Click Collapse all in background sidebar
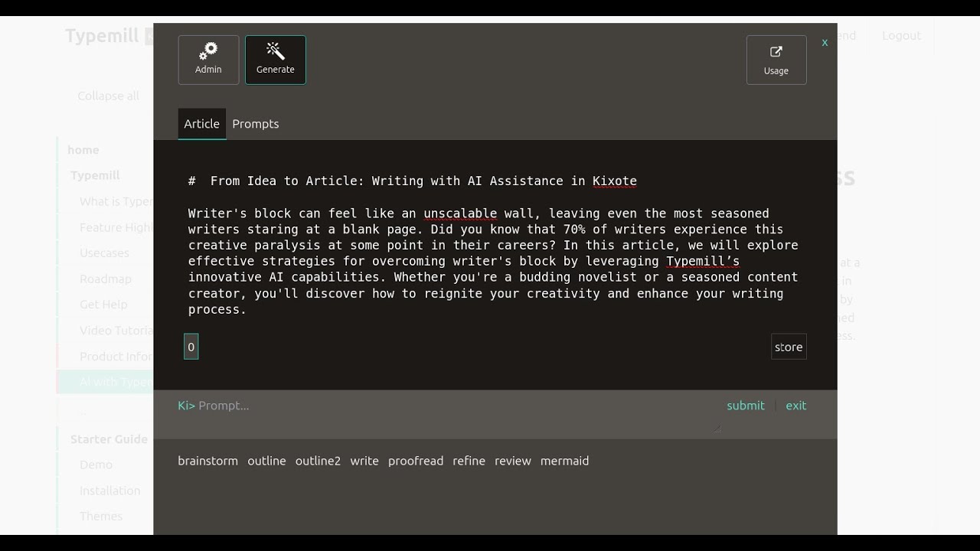Image resolution: width=980 pixels, height=551 pixels. pos(109,96)
